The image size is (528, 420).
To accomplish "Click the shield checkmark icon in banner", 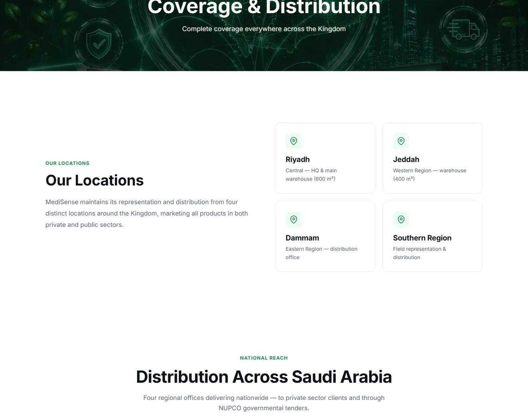I will [x=99, y=43].
